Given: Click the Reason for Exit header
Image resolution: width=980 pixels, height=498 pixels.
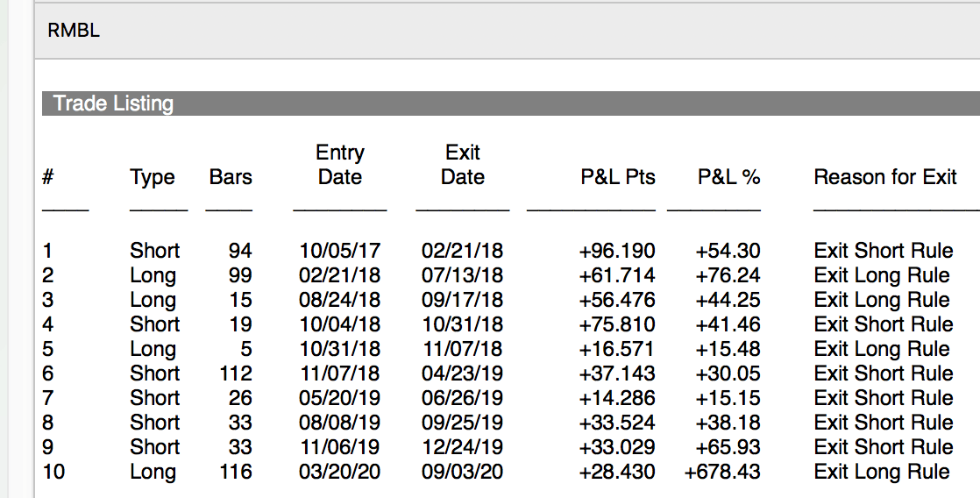Looking at the screenshot, I should click(x=885, y=177).
